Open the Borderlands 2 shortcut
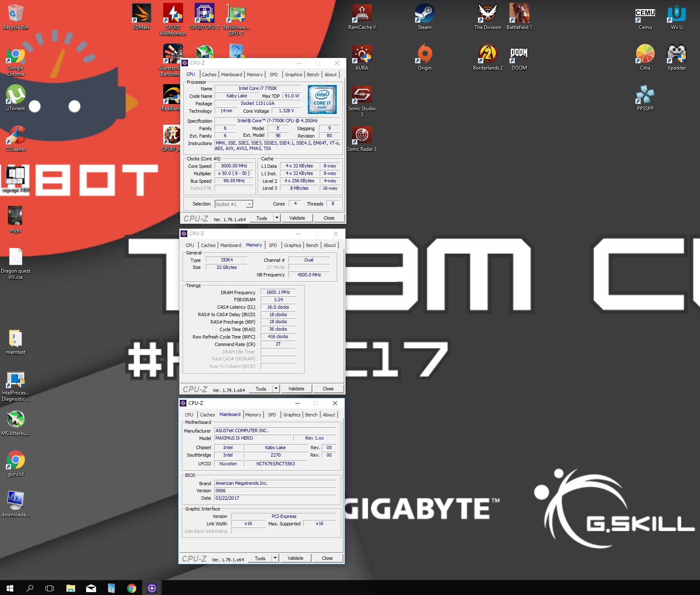Image resolution: width=700 pixels, height=595 pixels. tap(488, 57)
